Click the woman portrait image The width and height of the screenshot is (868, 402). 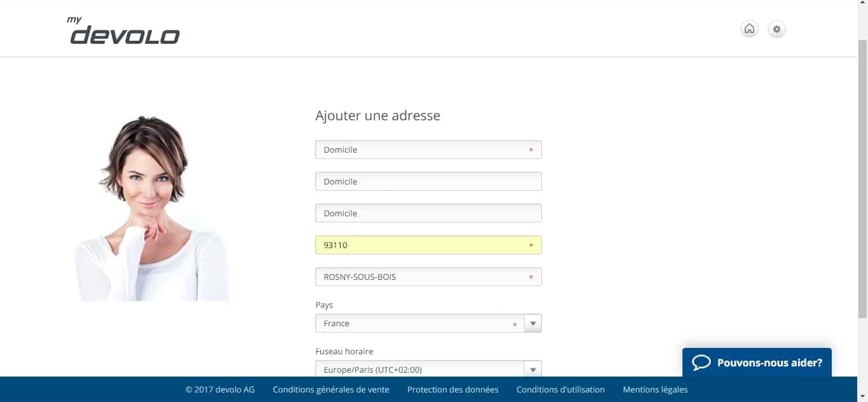153,208
